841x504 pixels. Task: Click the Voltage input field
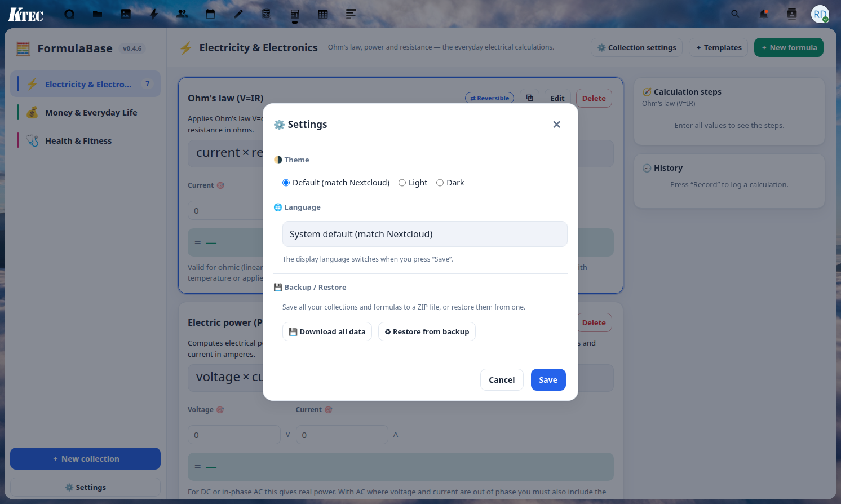coord(234,435)
